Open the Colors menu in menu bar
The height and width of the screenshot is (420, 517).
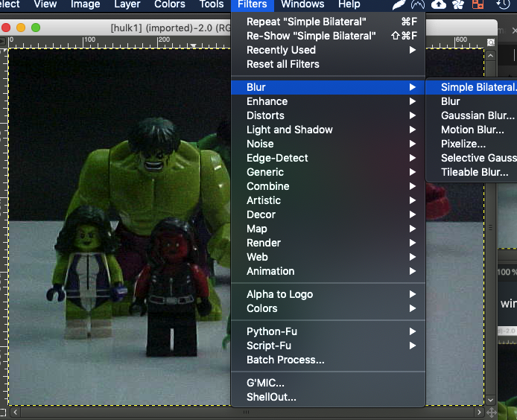(x=169, y=4)
